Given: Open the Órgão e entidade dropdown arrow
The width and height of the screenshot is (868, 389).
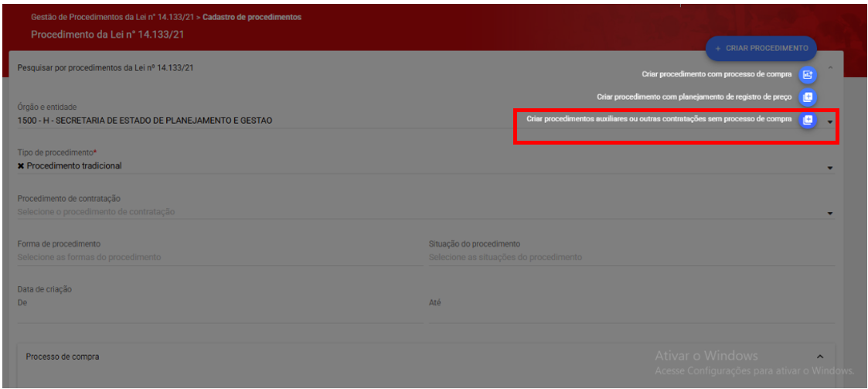Looking at the screenshot, I should (x=830, y=122).
